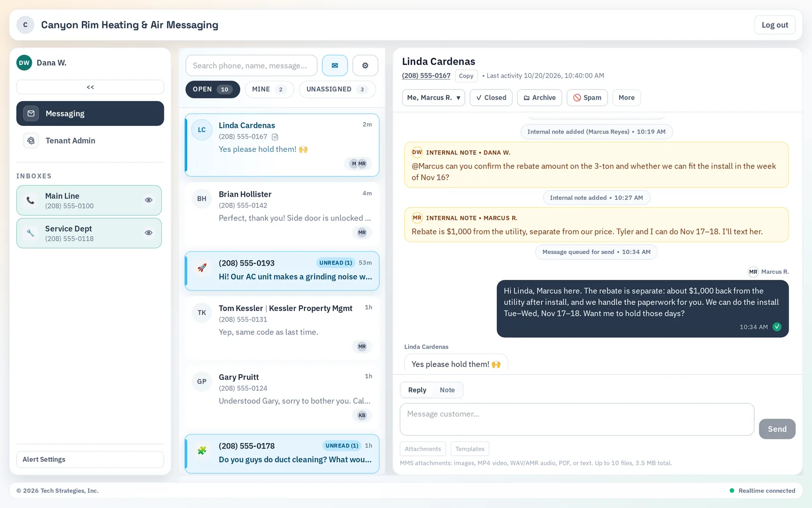
Task: Focus the search phone, name, message field
Action: [x=252, y=66]
